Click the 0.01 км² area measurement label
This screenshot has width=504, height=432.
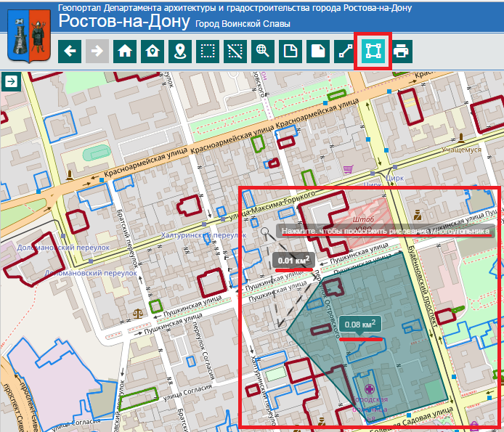294,259
